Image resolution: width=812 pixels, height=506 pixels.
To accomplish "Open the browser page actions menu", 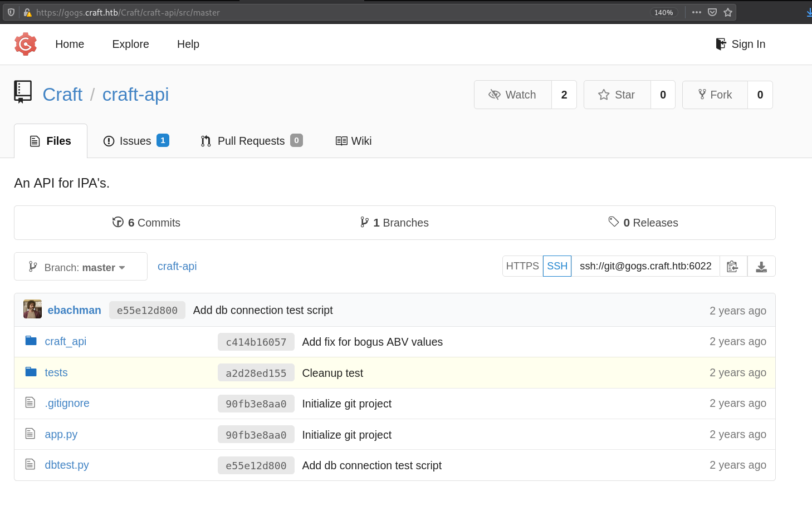I will point(696,12).
